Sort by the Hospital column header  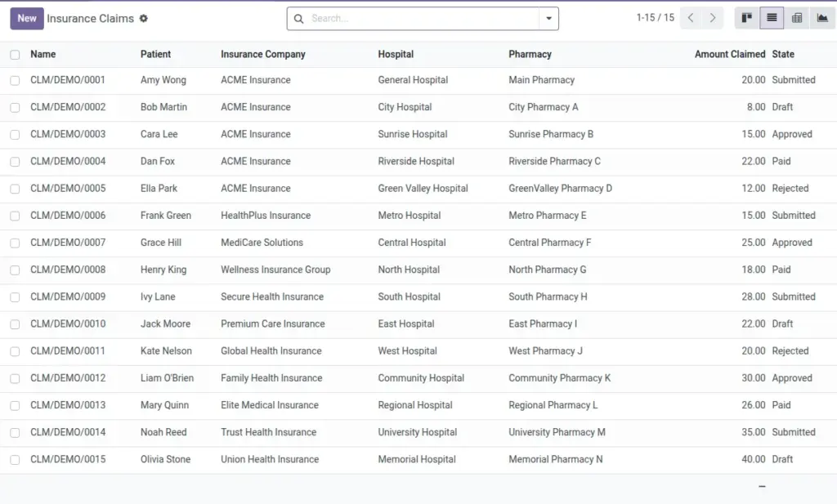tap(396, 54)
